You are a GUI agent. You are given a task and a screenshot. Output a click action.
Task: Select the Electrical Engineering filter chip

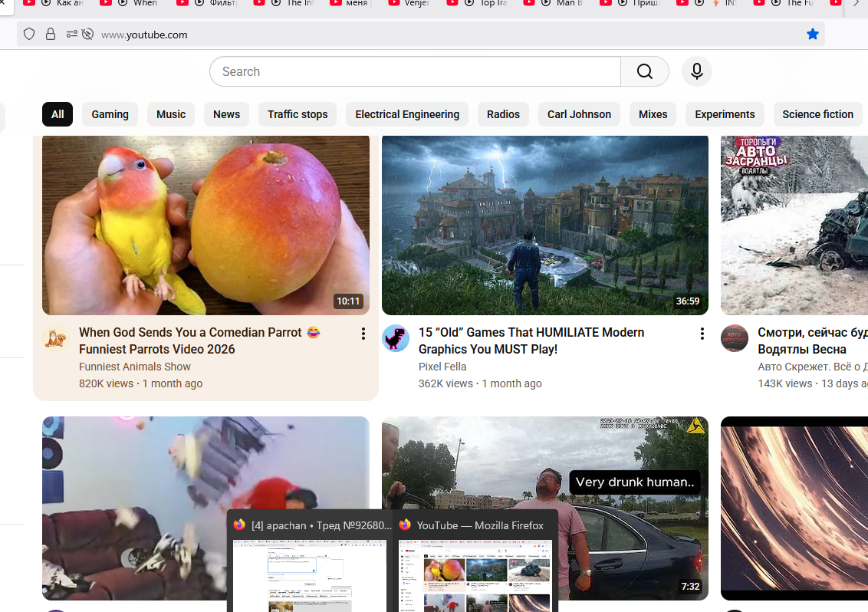(x=407, y=114)
